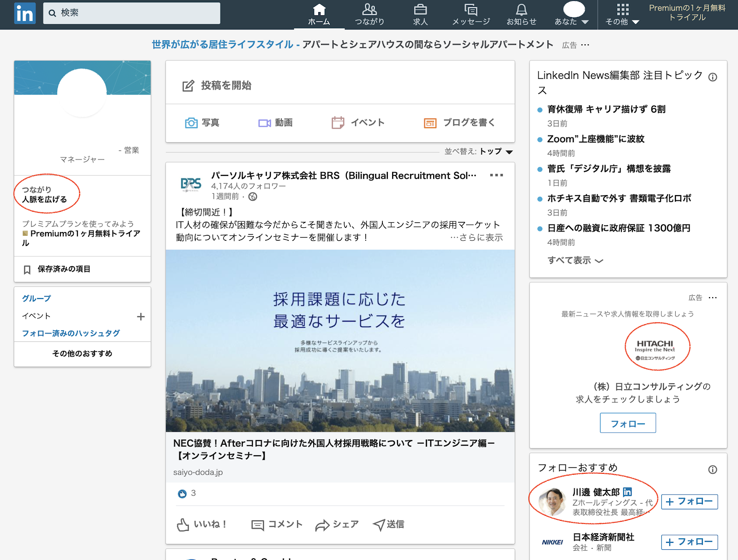This screenshot has height=560, width=738.
Task: Click the plus icon next to イベント
Action: point(141,316)
